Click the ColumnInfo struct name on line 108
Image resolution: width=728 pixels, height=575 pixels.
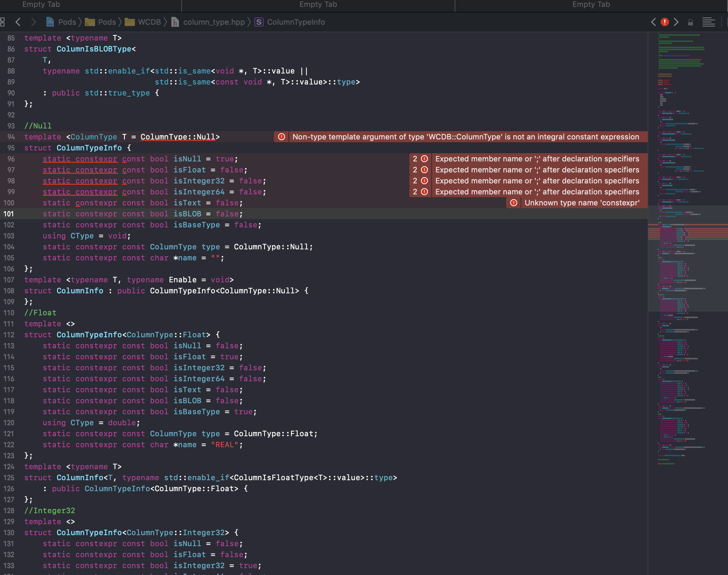pyautogui.click(x=80, y=291)
